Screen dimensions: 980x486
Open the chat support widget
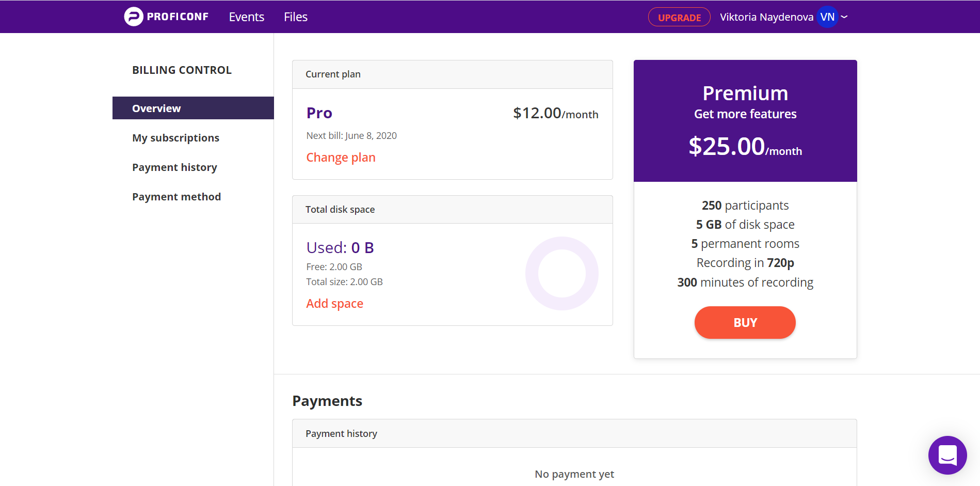coord(947,455)
